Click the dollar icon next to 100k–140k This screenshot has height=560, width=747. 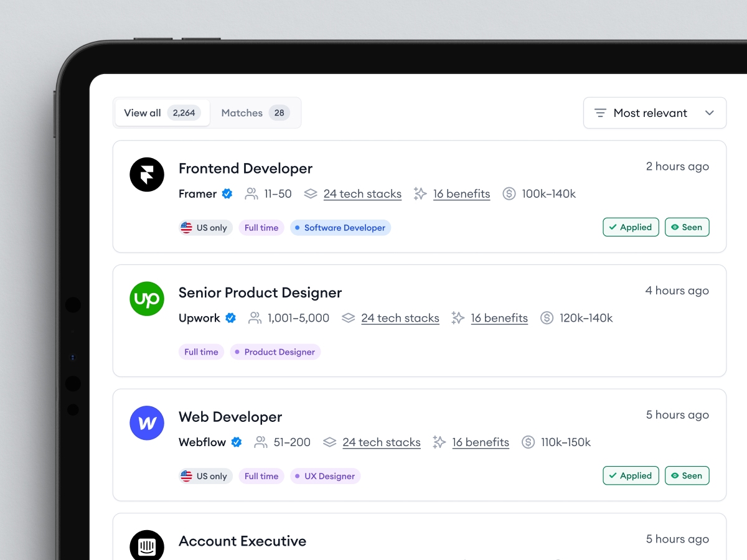click(x=509, y=194)
